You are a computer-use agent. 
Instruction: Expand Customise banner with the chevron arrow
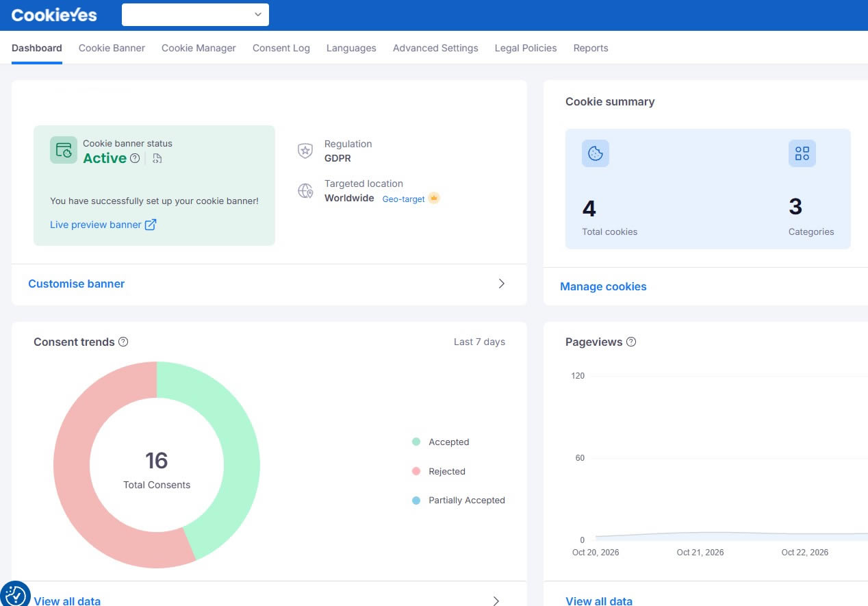click(x=502, y=283)
